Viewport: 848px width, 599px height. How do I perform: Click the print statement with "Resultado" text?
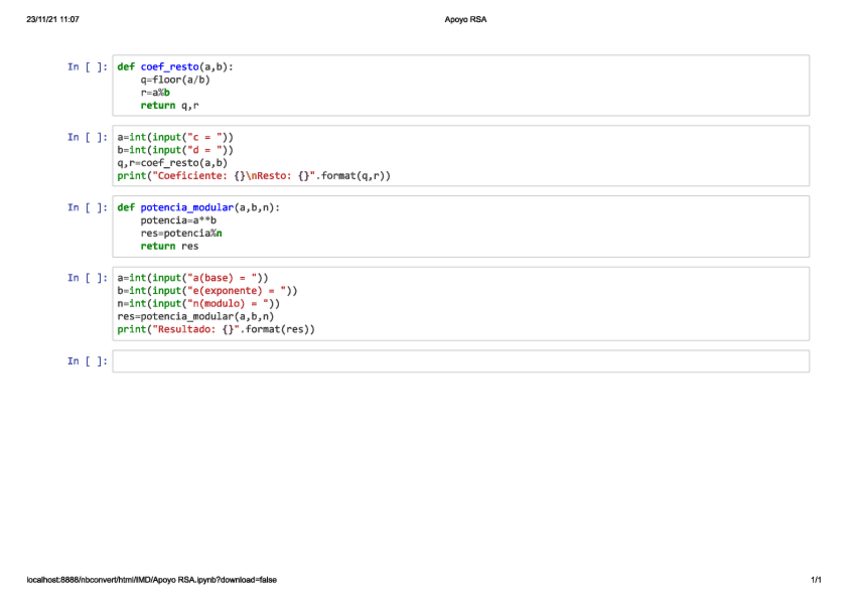pos(215,329)
